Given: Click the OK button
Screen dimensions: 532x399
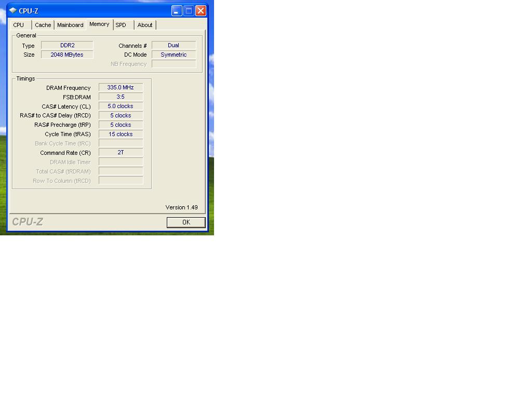Looking at the screenshot, I should click(186, 222).
